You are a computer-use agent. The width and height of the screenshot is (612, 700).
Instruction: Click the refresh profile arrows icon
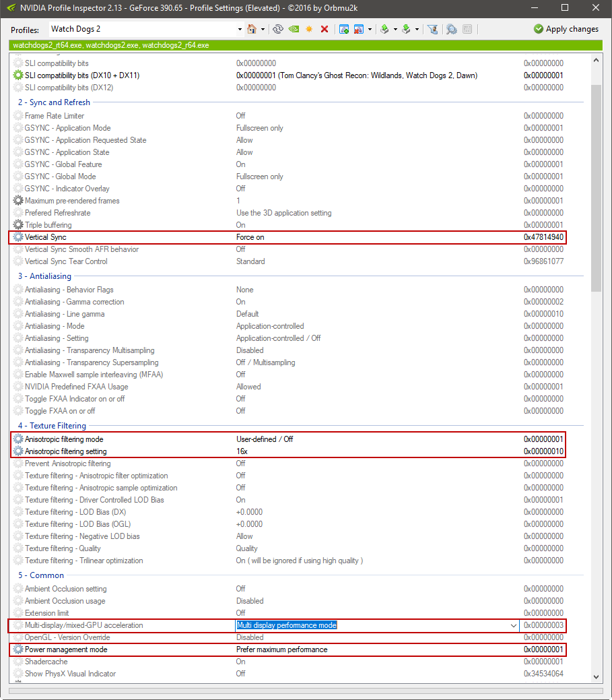pos(278,29)
